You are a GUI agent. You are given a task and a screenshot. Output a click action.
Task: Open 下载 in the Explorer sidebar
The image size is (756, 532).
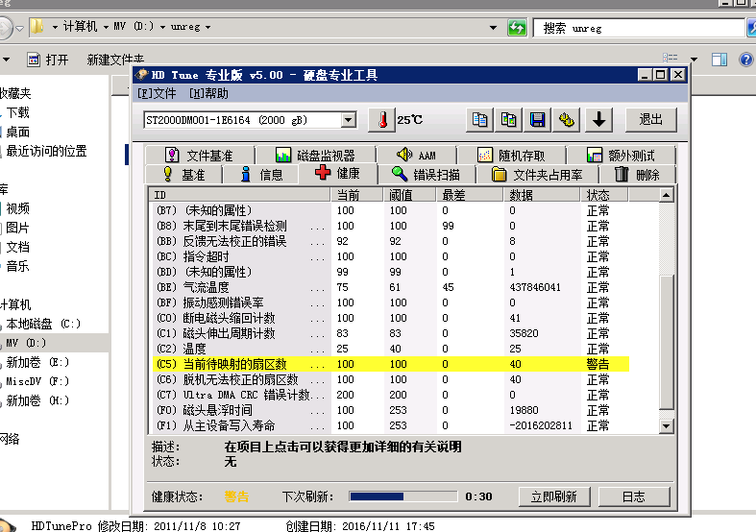(x=18, y=112)
